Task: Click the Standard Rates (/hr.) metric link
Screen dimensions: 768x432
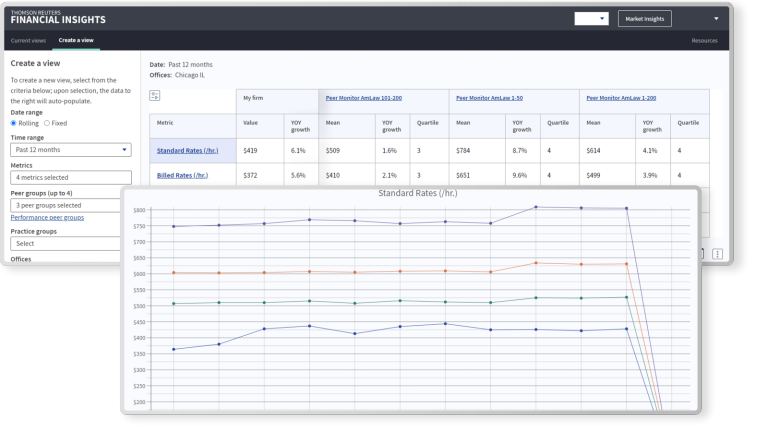Action: point(187,150)
